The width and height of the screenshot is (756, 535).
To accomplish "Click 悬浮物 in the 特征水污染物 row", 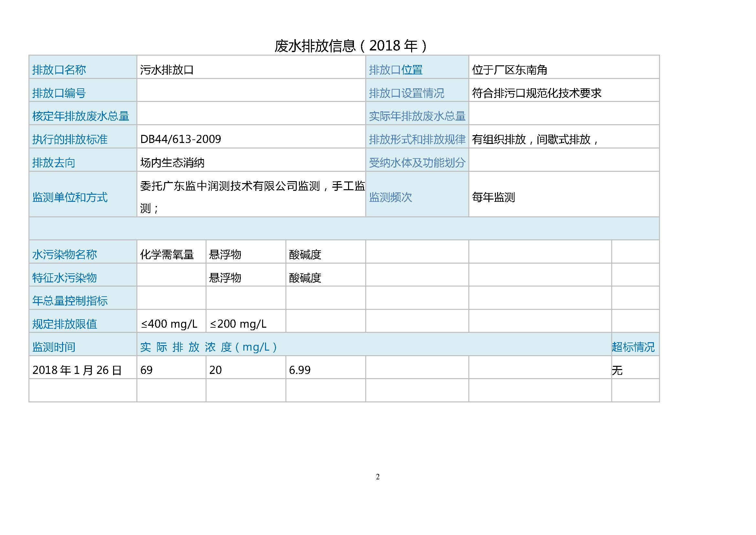I will tap(225, 278).
